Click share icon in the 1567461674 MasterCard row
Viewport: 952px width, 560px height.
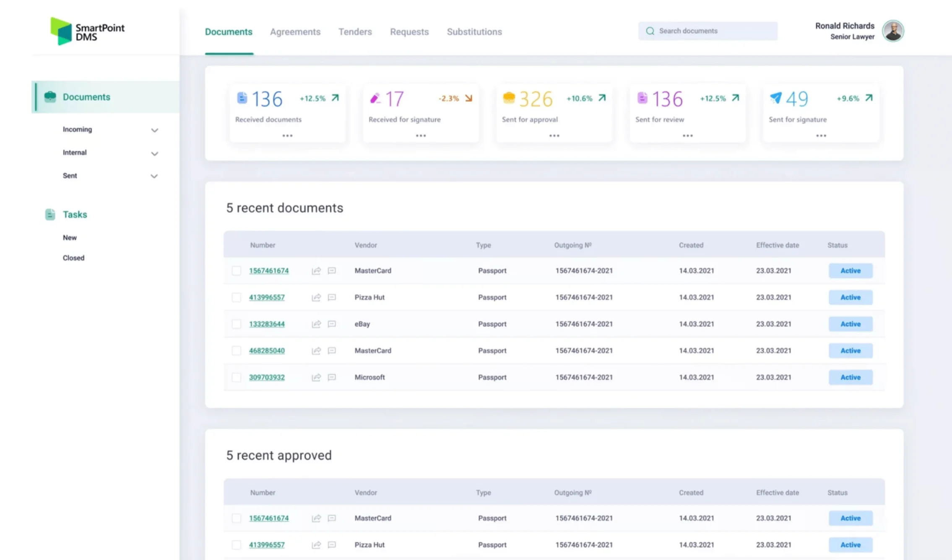point(316,271)
